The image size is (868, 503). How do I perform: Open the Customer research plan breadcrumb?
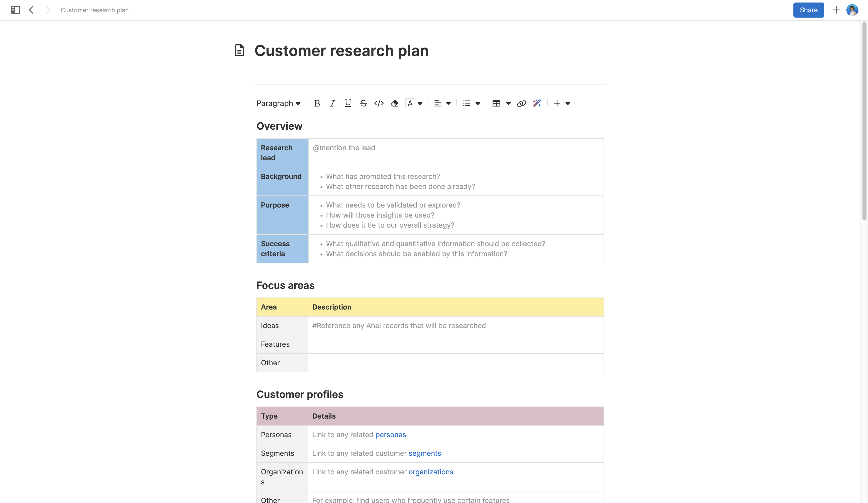[94, 10]
